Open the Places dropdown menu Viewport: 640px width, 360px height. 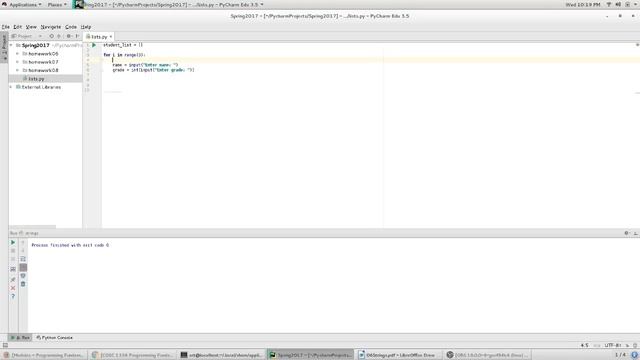point(57,4)
